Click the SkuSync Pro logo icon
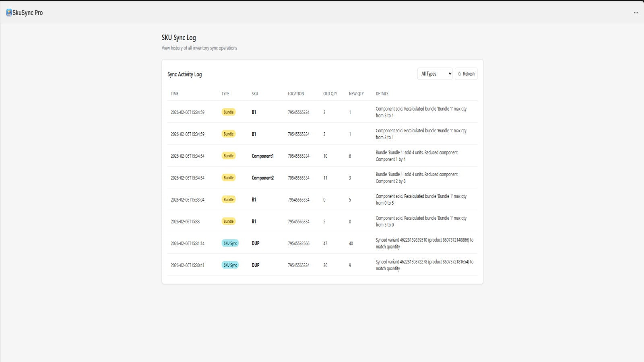The height and width of the screenshot is (362, 644). [9, 12]
